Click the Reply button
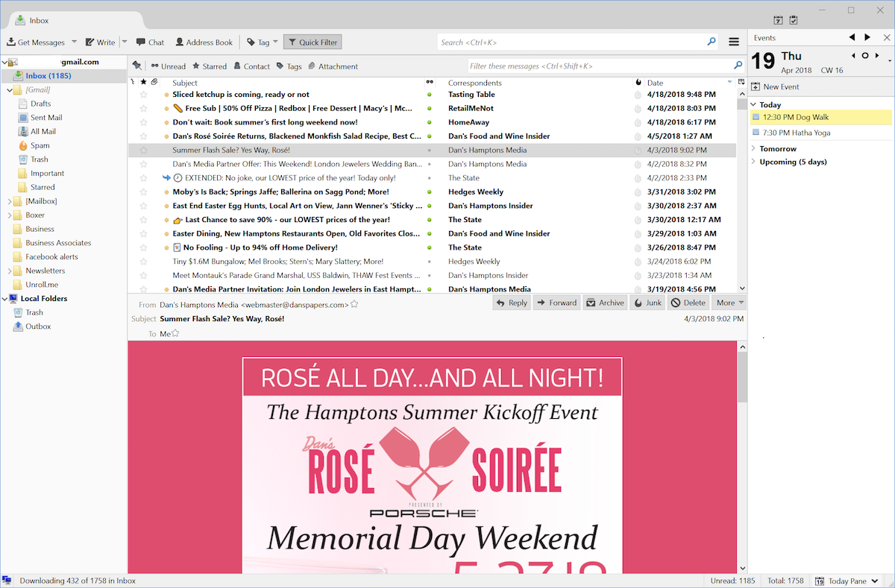Image resolution: width=895 pixels, height=588 pixels. pos(512,303)
